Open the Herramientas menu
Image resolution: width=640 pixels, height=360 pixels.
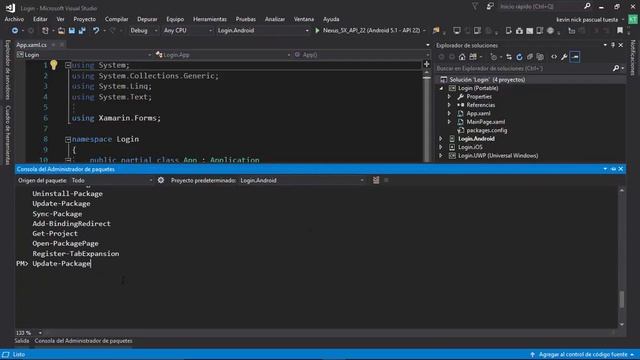click(x=210, y=19)
